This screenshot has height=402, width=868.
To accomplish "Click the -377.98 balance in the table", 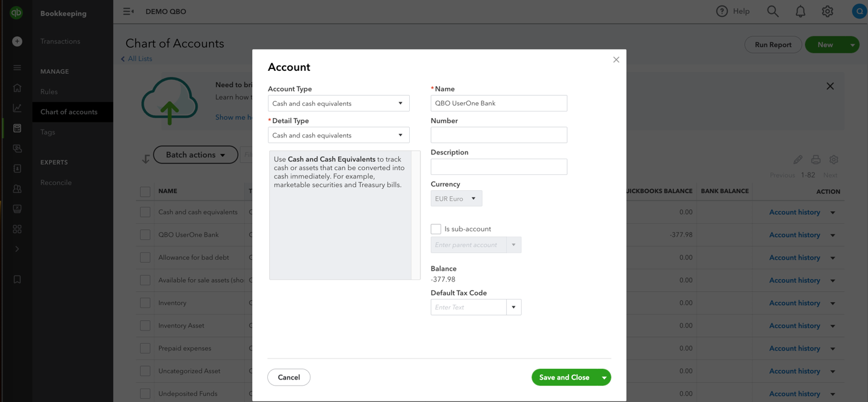I will point(681,235).
